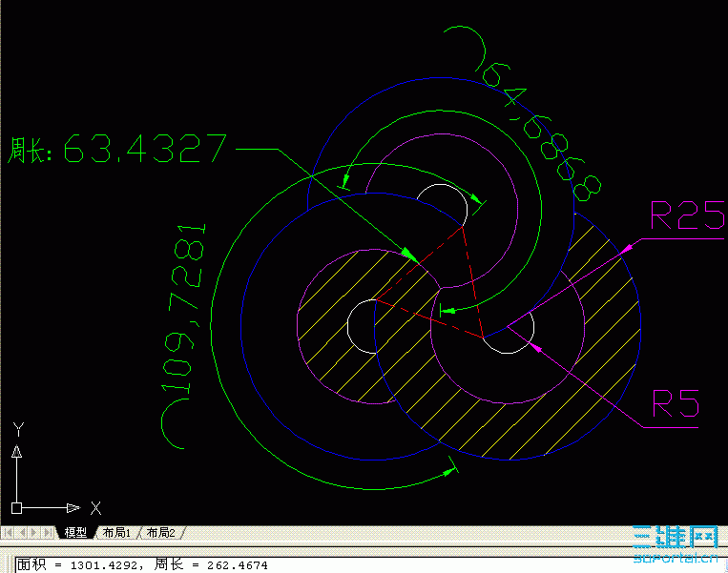Go to previous layout tab arrow
Viewport: 728px width, 573px height.
coord(21,532)
